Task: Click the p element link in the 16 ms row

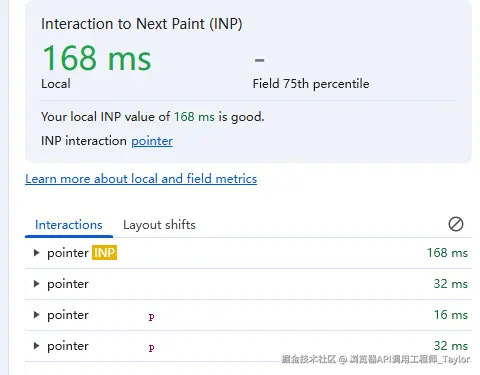Action: point(151,316)
